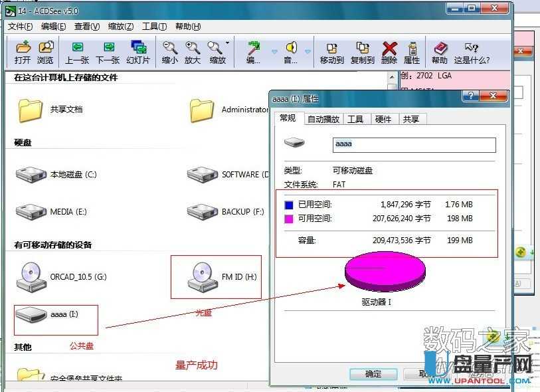Click the 确定 button to confirm

point(373,373)
